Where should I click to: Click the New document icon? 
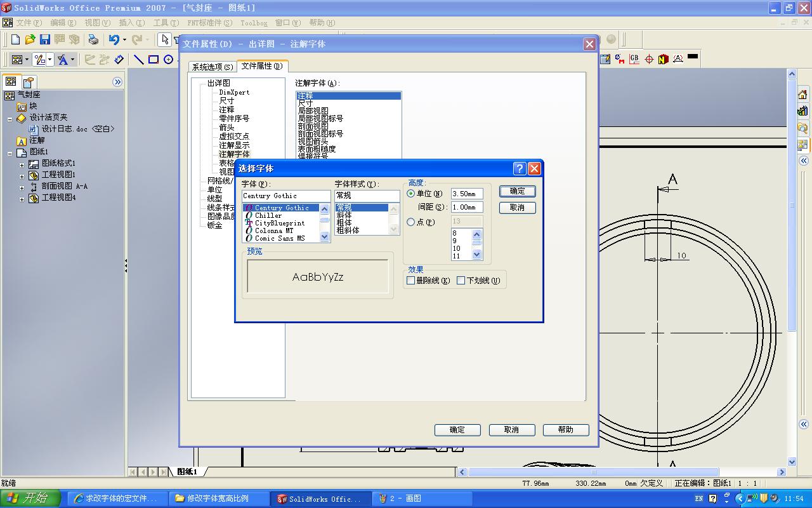point(16,40)
